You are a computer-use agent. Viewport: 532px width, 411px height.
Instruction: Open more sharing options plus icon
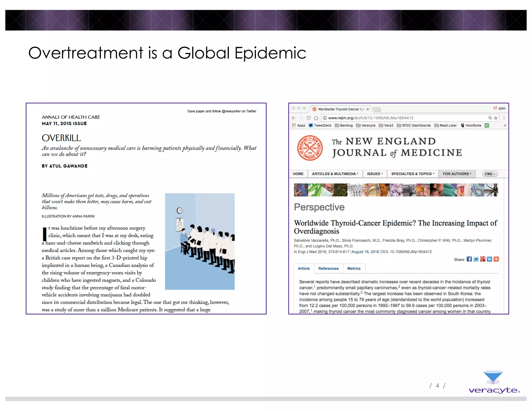(496, 259)
